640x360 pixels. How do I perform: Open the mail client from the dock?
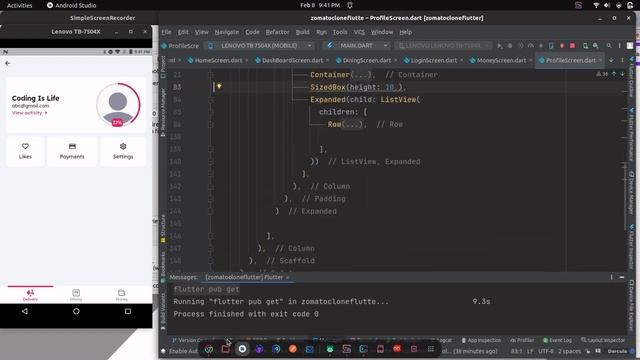309,349
